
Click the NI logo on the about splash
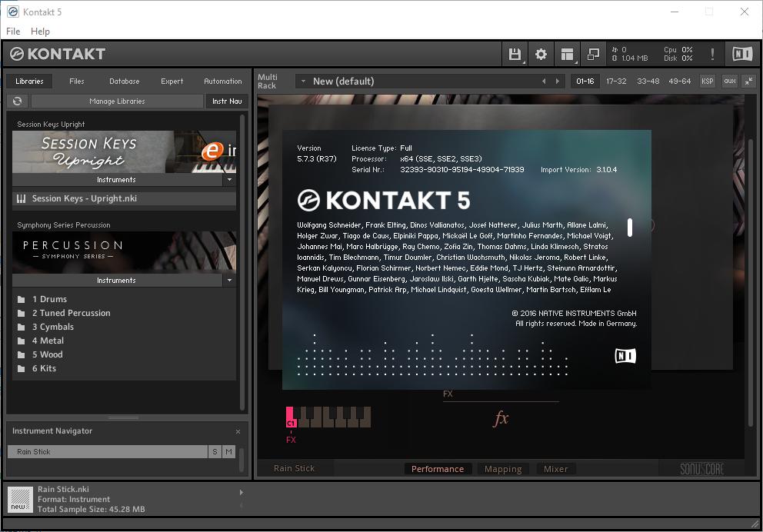coord(625,356)
